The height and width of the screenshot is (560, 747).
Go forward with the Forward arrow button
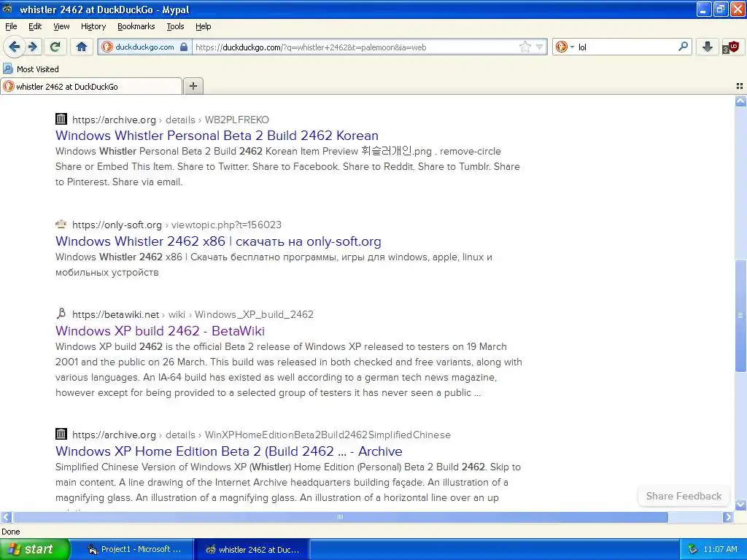[32, 47]
